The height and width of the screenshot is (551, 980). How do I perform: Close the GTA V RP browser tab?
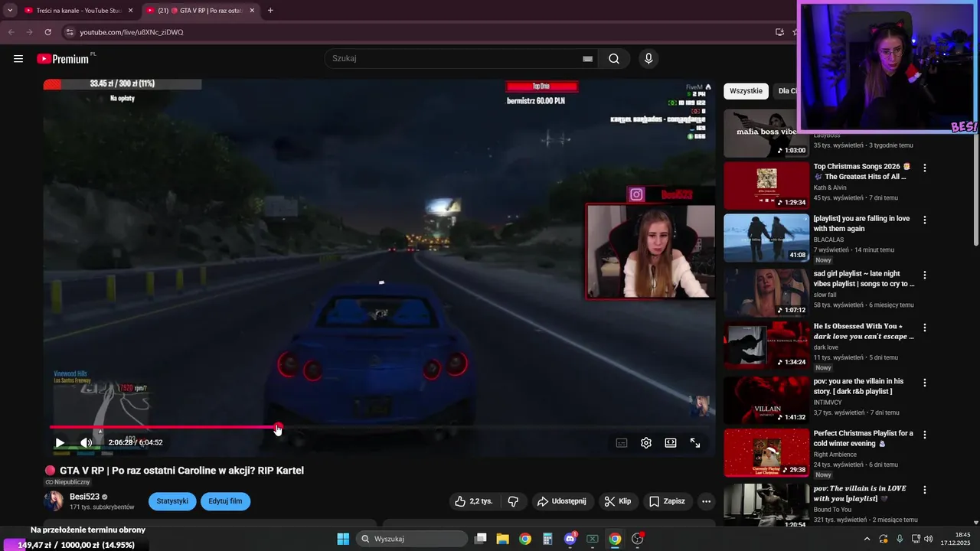252,11
